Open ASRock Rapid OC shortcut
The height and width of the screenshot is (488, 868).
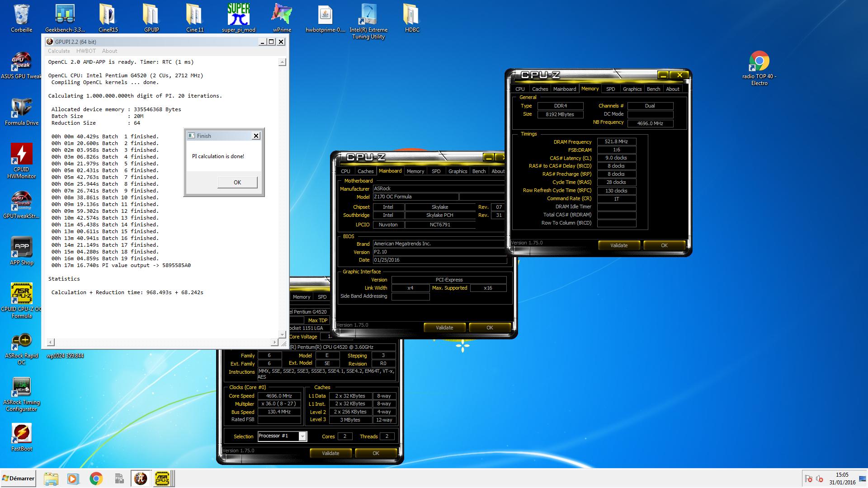(21, 349)
